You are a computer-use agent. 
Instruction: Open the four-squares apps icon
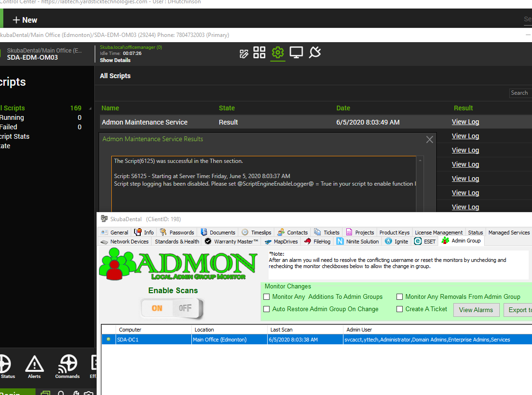[x=259, y=53]
